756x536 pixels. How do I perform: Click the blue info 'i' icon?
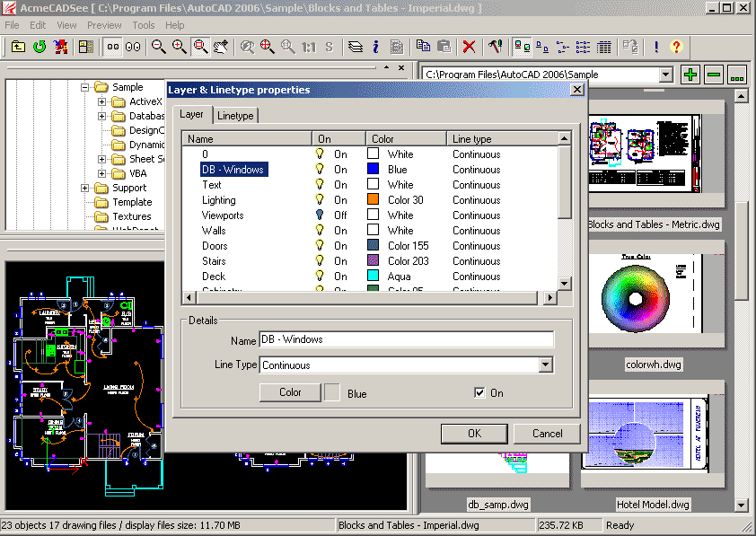coord(375,47)
